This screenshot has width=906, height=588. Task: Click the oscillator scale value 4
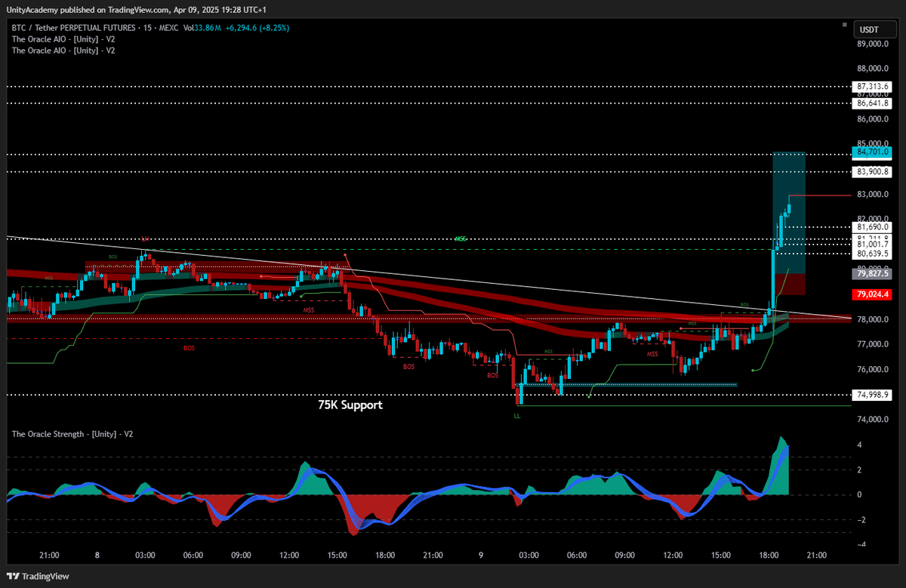(x=860, y=445)
